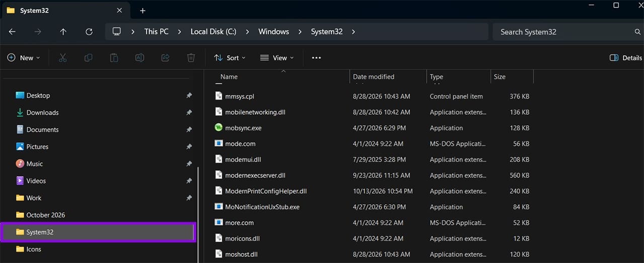
Task: Toggle the Details pane
Action: point(626,58)
